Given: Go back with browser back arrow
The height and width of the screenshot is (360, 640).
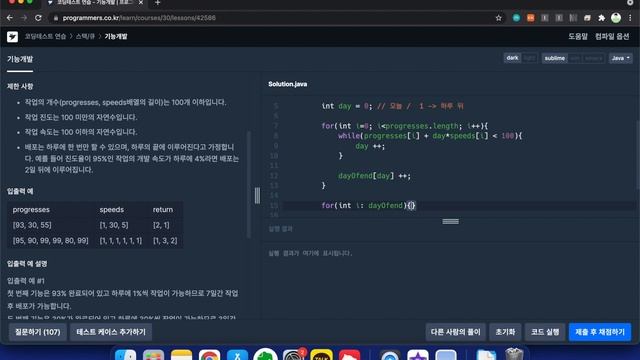Looking at the screenshot, I should pyautogui.click(x=9, y=18).
